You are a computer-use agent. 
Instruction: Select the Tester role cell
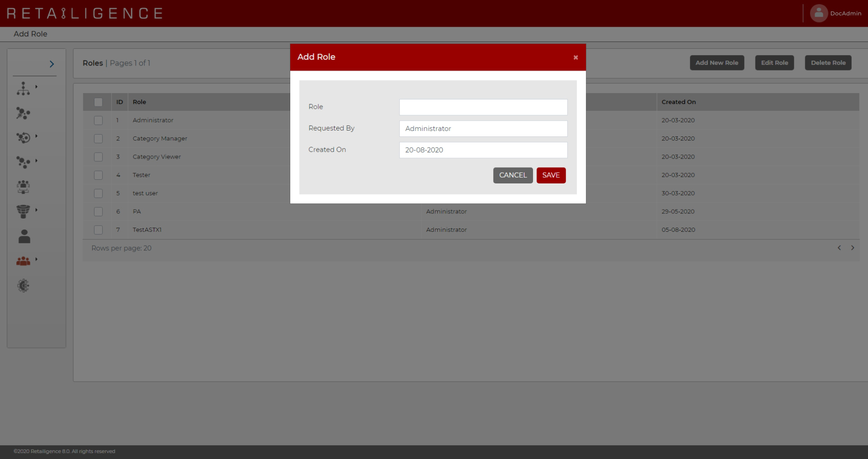click(141, 175)
